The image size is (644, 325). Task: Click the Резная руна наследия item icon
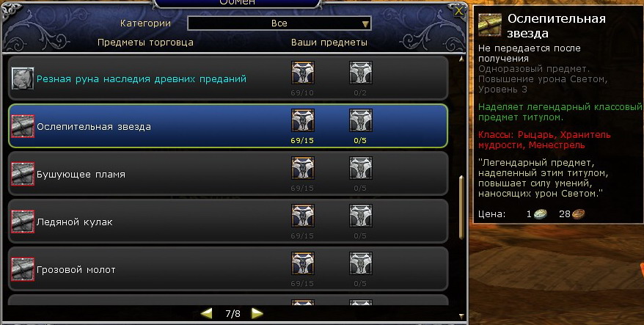click(23, 79)
